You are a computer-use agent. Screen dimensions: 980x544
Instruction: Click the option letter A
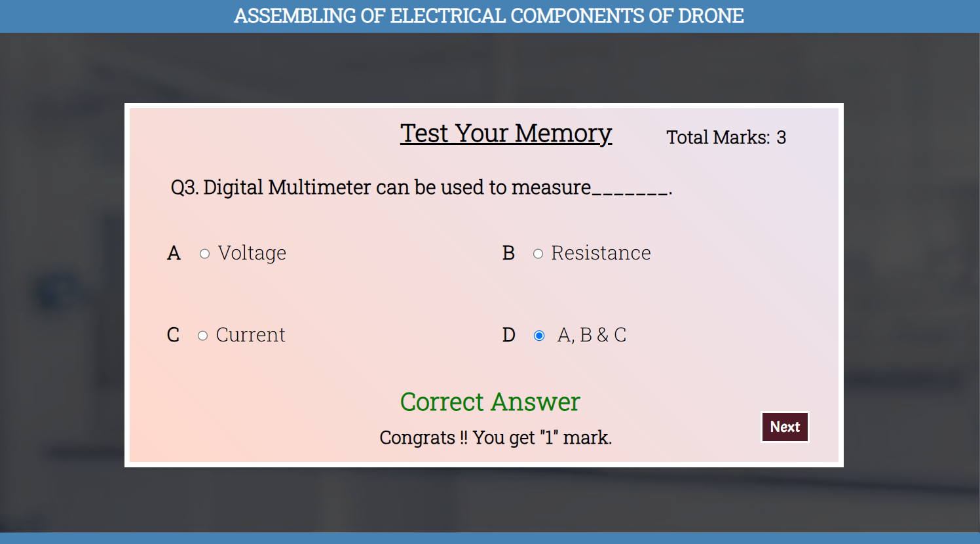coord(174,253)
